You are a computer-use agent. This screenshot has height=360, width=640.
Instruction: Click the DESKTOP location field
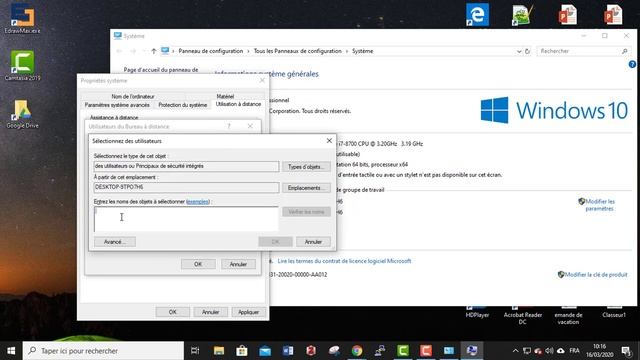tap(186, 187)
